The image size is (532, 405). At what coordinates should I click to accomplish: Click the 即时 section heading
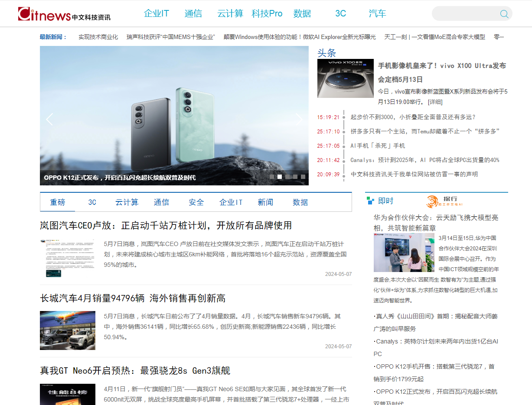point(386,201)
